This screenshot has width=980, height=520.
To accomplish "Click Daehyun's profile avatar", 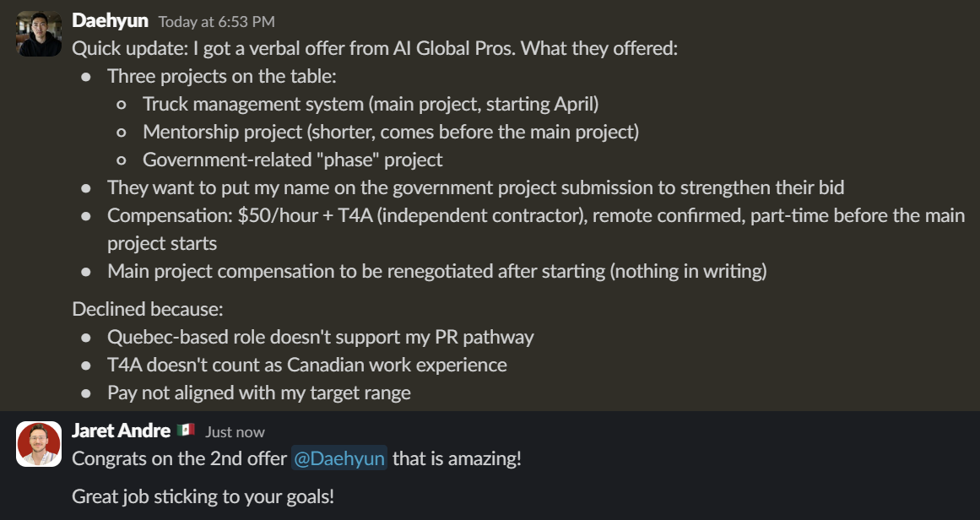I will pyautogui.click(x=40, y=35).
